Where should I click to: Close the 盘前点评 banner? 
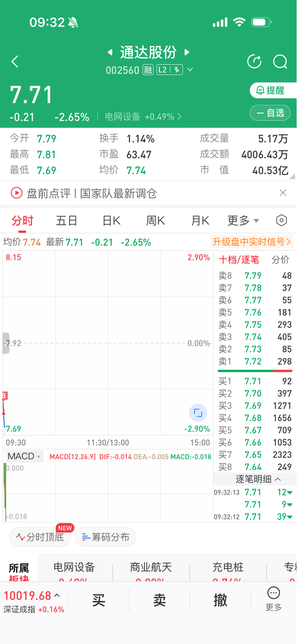(x=283, y=193)
